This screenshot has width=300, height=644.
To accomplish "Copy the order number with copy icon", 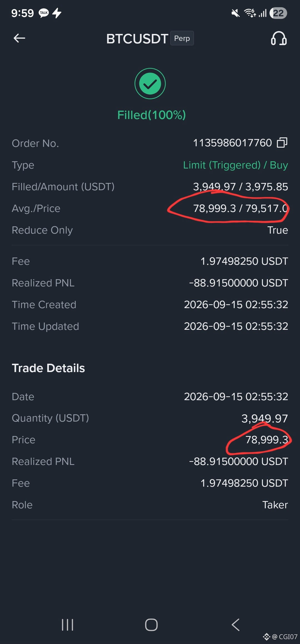I will [x=282, y=143].
